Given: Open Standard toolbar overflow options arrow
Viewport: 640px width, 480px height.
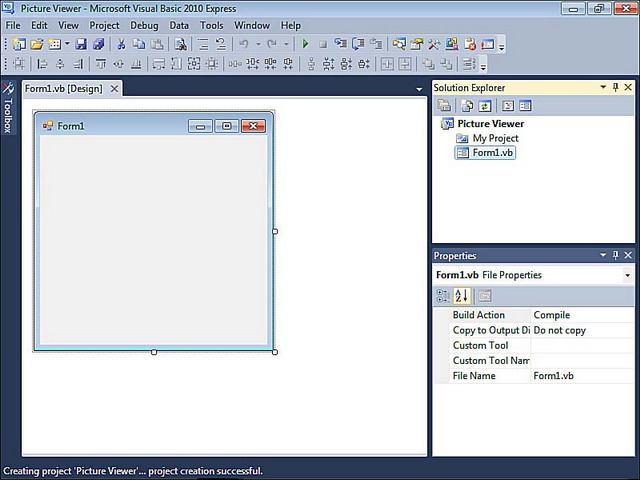Looking at the screenshot, I should [x=502, y=46].
